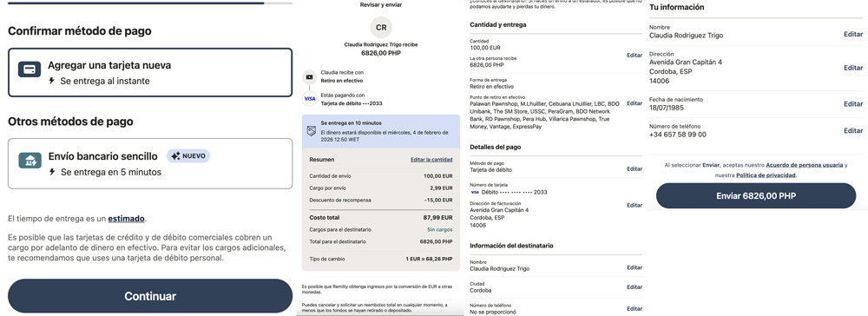Click the NUEVO sparkle badge
868x316 pixels.
188,156
